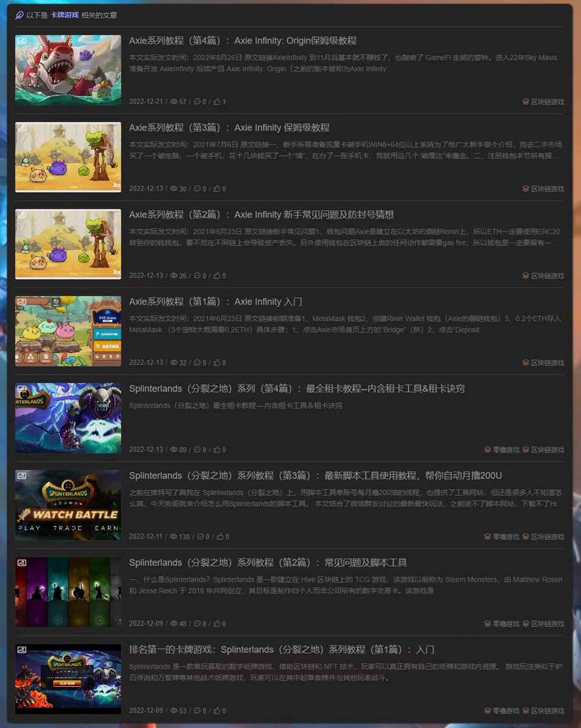The image size is (581, 728).
Task: Click like thumbs-up icon on Splinterlands 第3篇 row
Action: click(x=221, y=536)
